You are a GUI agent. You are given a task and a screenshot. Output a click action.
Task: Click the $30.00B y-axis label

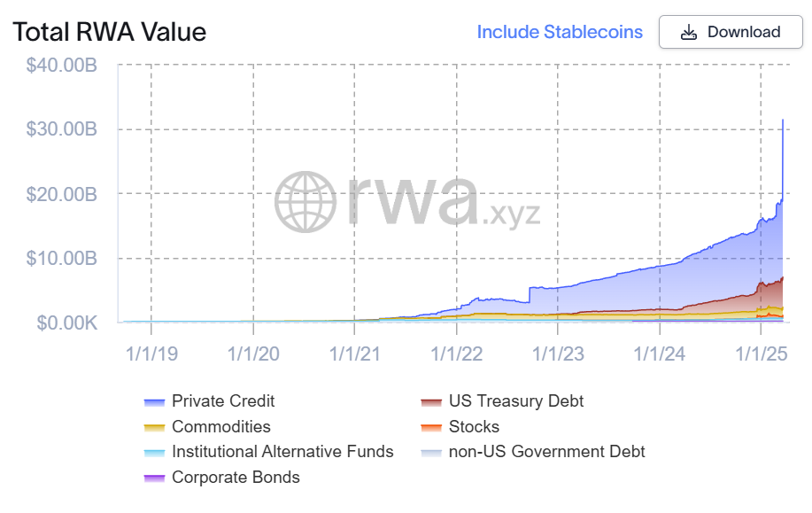(61, 129)
